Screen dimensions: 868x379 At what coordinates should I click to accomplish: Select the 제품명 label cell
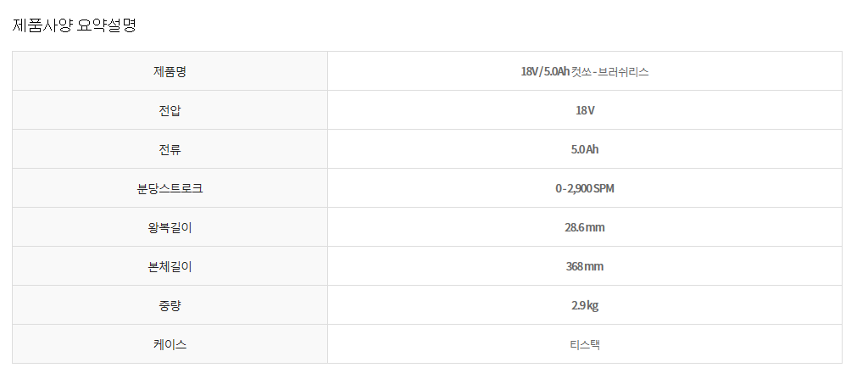point(170,71)
